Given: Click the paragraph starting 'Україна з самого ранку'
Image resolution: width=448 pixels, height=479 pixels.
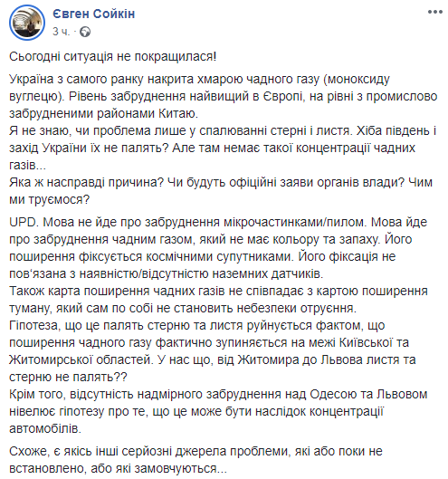Looking at the screenshot, I should (223, 96).
